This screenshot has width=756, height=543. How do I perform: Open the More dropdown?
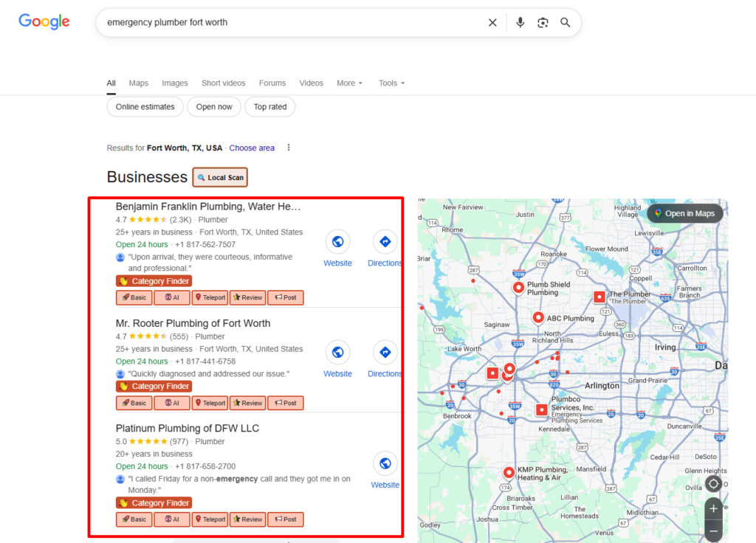tap(349, 83)
